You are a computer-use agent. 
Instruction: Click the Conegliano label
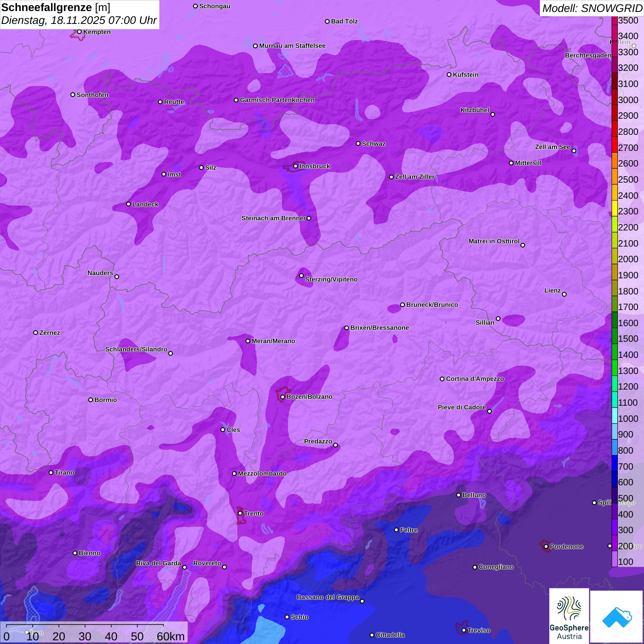coord(496,567)
